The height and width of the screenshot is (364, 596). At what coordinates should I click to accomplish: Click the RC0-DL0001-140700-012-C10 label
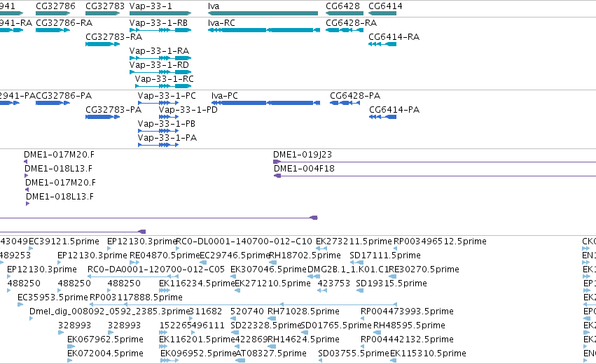pos(244,241)
